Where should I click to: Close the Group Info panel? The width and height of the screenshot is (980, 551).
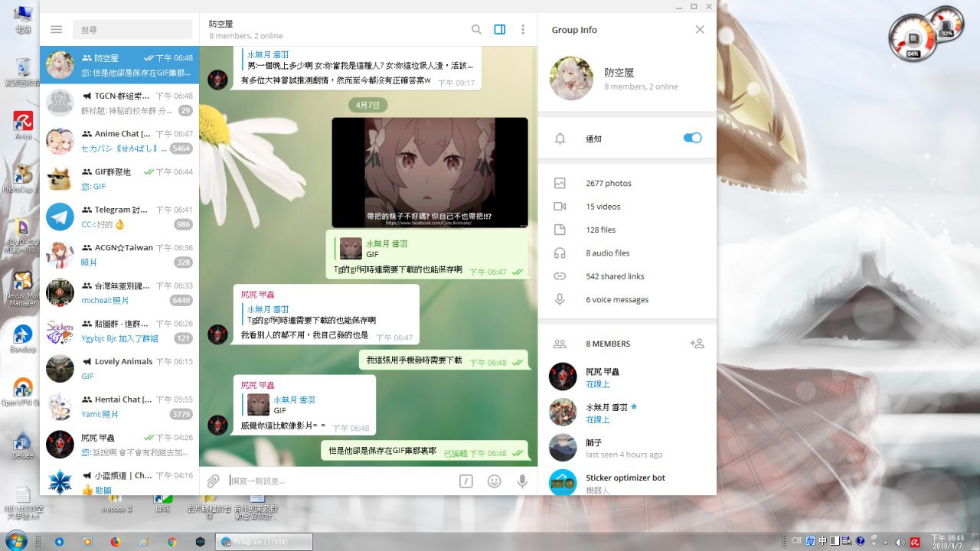pos(699,30)
